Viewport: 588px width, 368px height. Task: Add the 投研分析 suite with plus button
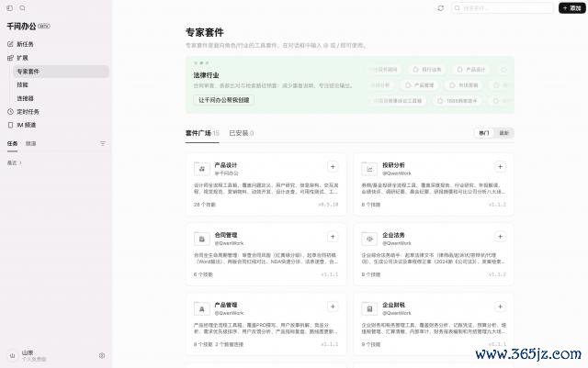500,167
